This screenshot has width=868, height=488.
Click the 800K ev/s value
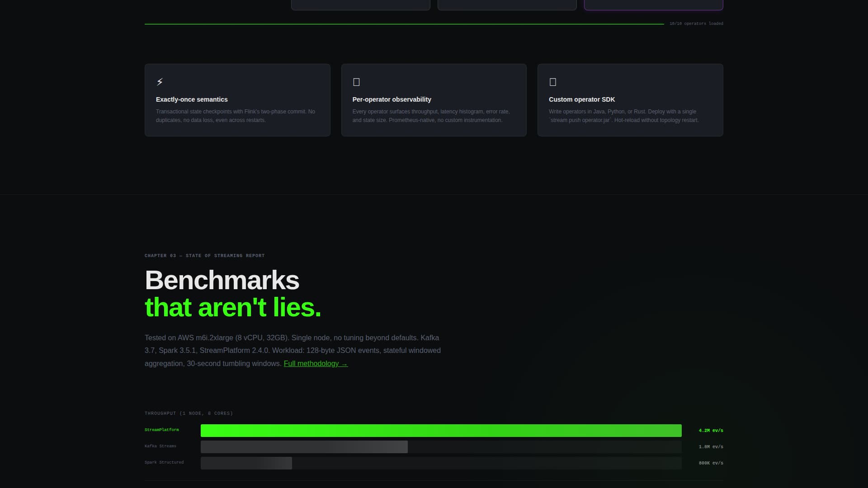(711, 463)
